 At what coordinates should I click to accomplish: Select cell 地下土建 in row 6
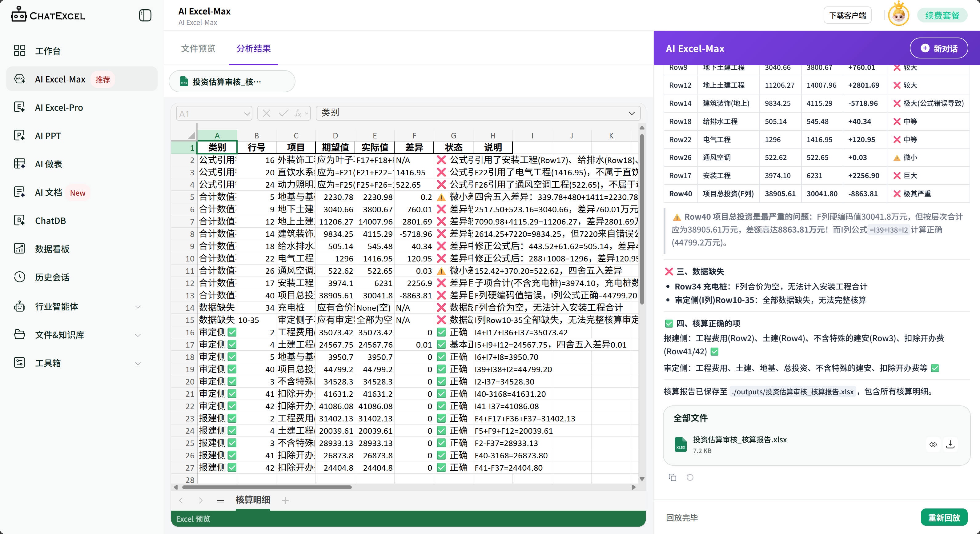pos(295,209)
